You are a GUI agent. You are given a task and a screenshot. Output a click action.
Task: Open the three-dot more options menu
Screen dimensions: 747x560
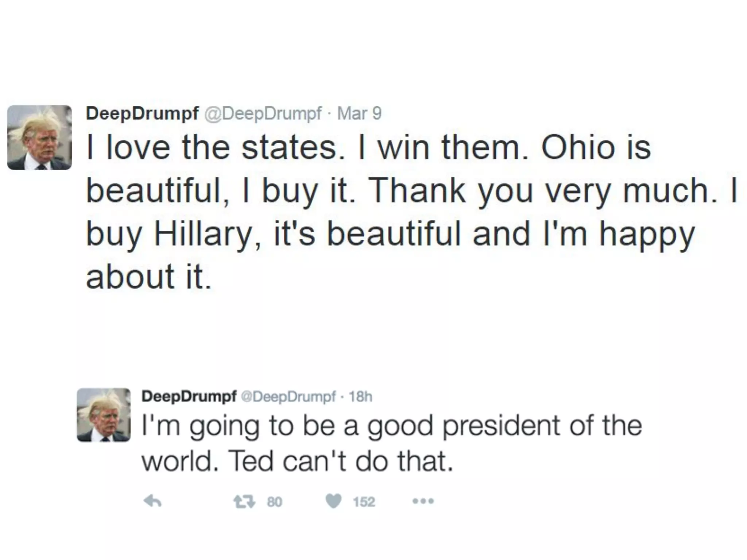423,501
